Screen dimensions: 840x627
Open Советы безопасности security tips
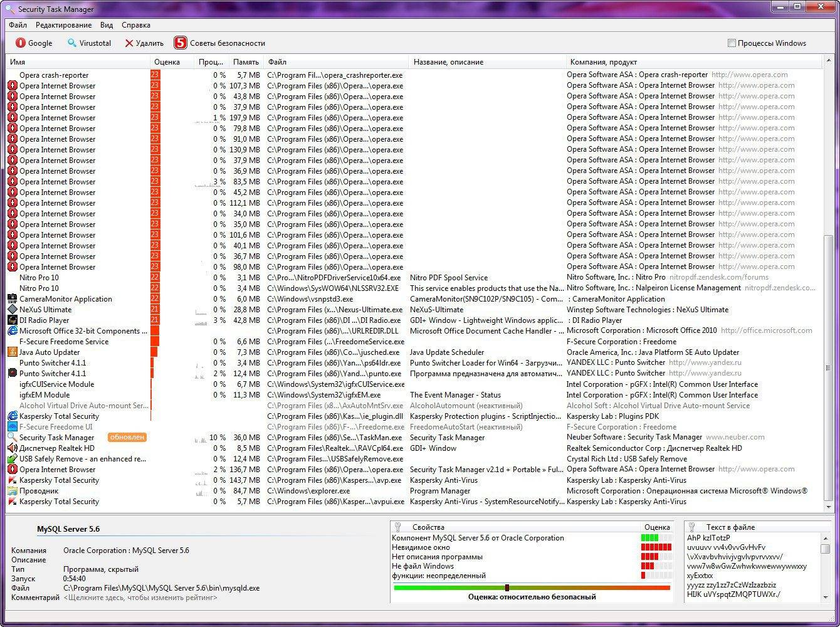click(219, 43)
